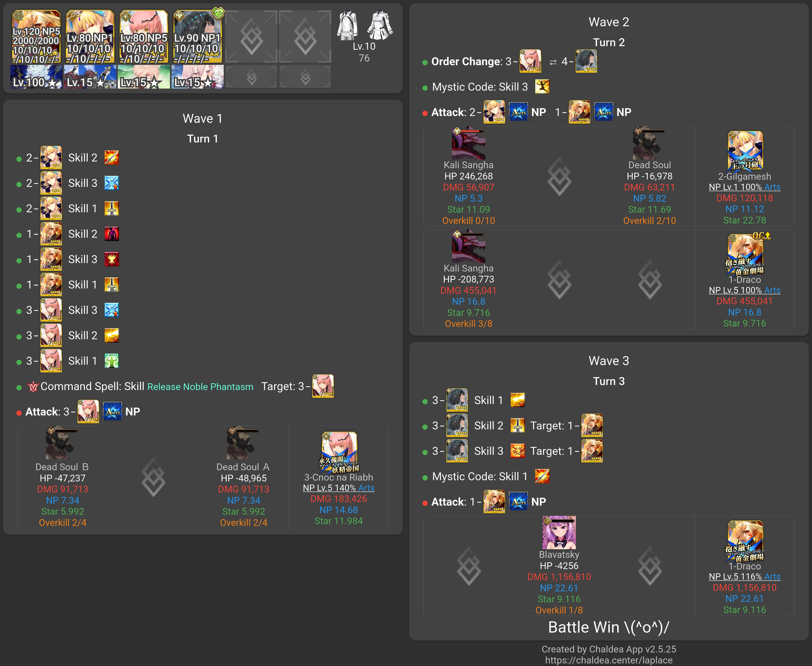Image resolution: width=812 pixels, height=666 pixels.
Task: Click the green Skill 1 icon of servant 3
Action: coord(112,361)
